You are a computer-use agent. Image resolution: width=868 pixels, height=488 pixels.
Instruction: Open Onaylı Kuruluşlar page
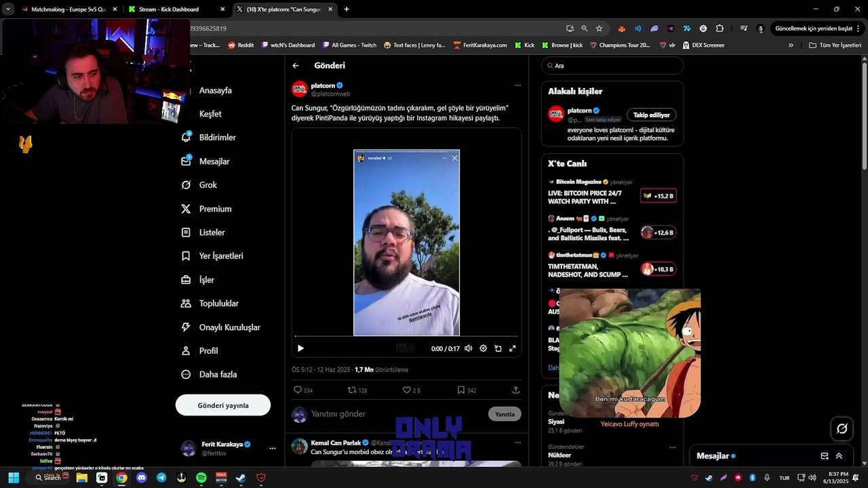coord(220,327)
